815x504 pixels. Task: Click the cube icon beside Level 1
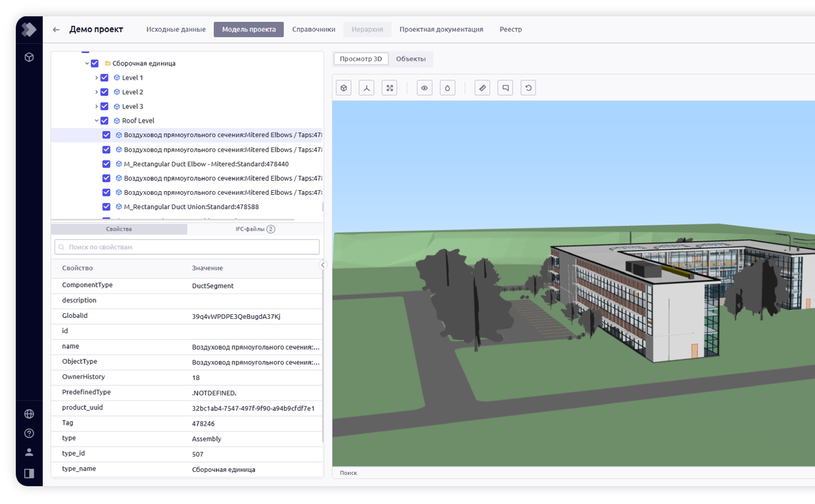pyautogui.click(x=117, y=77)
